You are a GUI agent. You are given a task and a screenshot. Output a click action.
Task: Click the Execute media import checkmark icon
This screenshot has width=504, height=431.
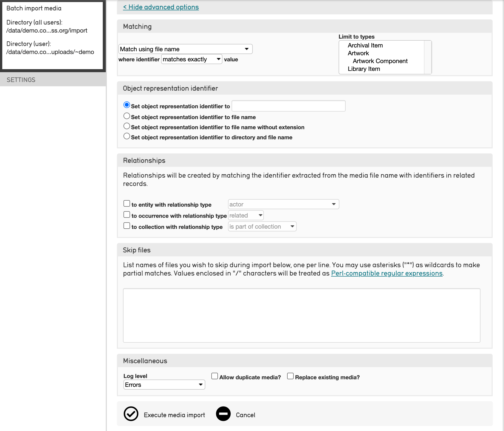coord(131,414)
